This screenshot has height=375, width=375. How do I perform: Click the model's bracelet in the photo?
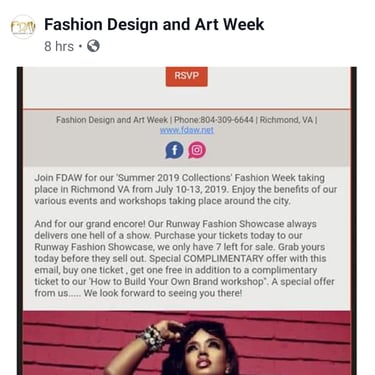(152, 340)
